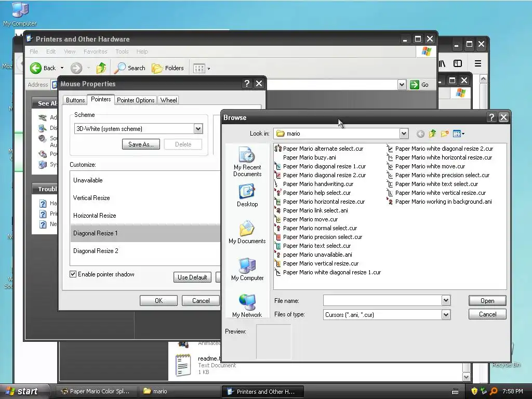Select Paper Mario horizontal resize.cur
Image resolution: width=532 pixels, height=399 pixels.
[320, 202]
